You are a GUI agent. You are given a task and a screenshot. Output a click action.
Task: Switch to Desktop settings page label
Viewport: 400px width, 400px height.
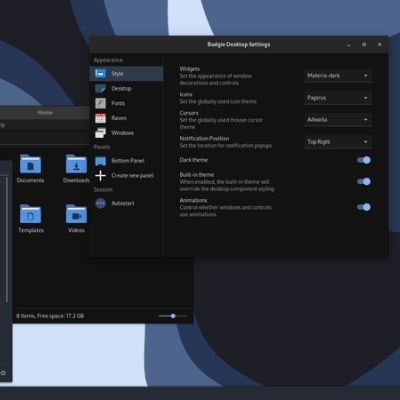121,88
